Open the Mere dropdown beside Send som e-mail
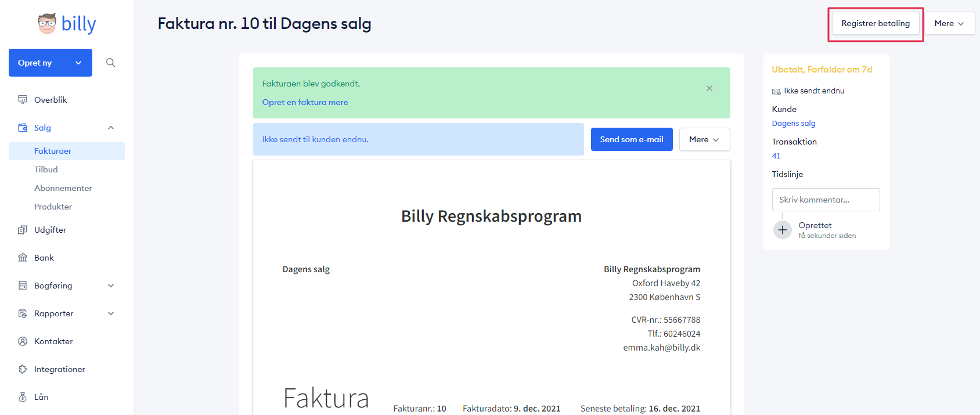 click(x=704, y=139)
